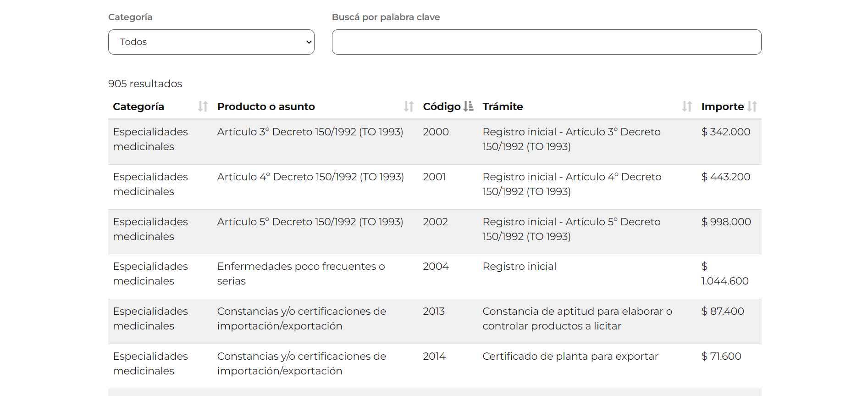Select the Artículo 4° Decreto product cell
This screenshot has width=868, height=396.
[x=310, y=177]
